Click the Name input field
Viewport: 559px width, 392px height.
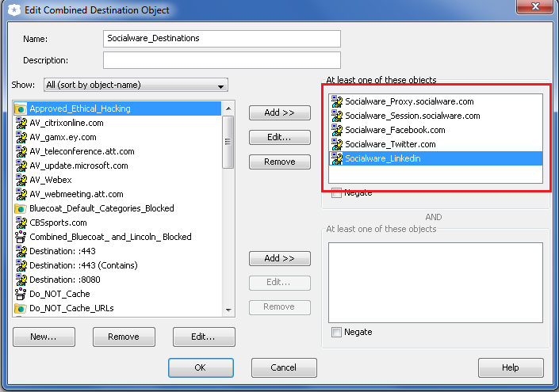(222, 39)
